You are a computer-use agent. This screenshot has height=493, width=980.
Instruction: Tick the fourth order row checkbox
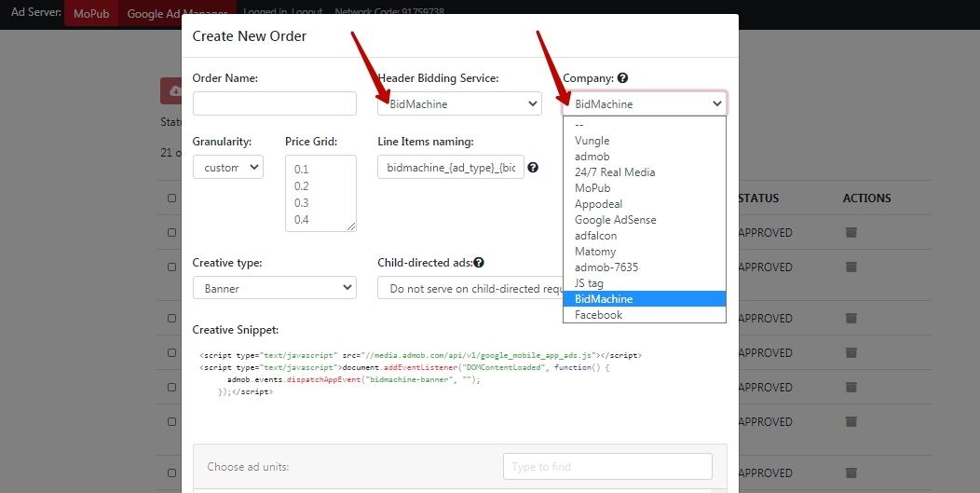(172, 352)
